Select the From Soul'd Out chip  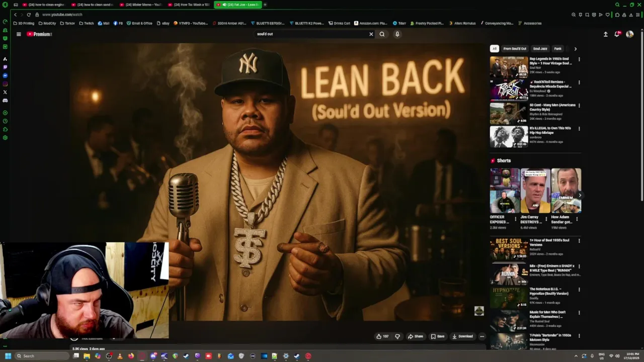tap(515, 49)
